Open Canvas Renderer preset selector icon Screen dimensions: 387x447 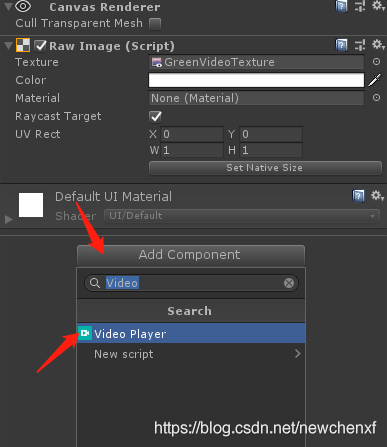coord(360,6)
